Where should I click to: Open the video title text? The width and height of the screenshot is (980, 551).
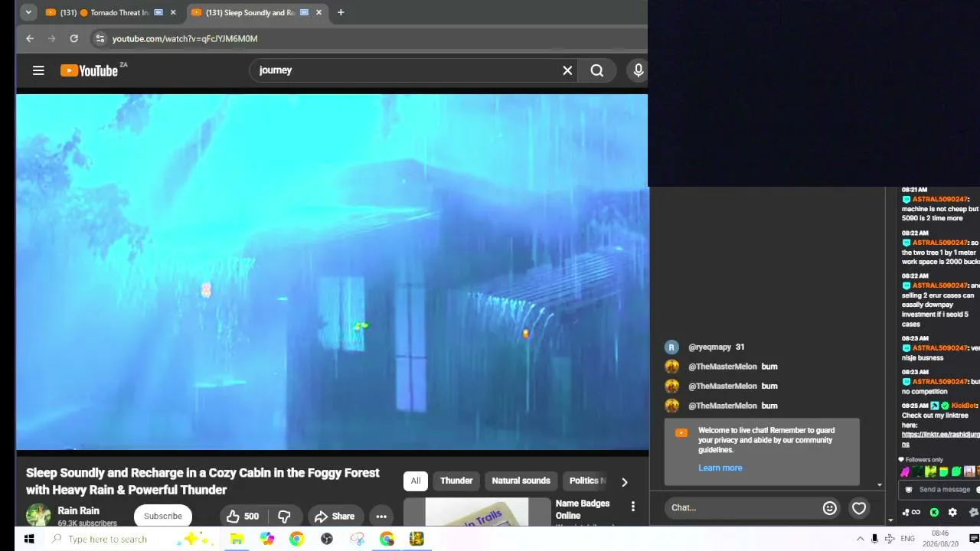click(x=203, y=481)
